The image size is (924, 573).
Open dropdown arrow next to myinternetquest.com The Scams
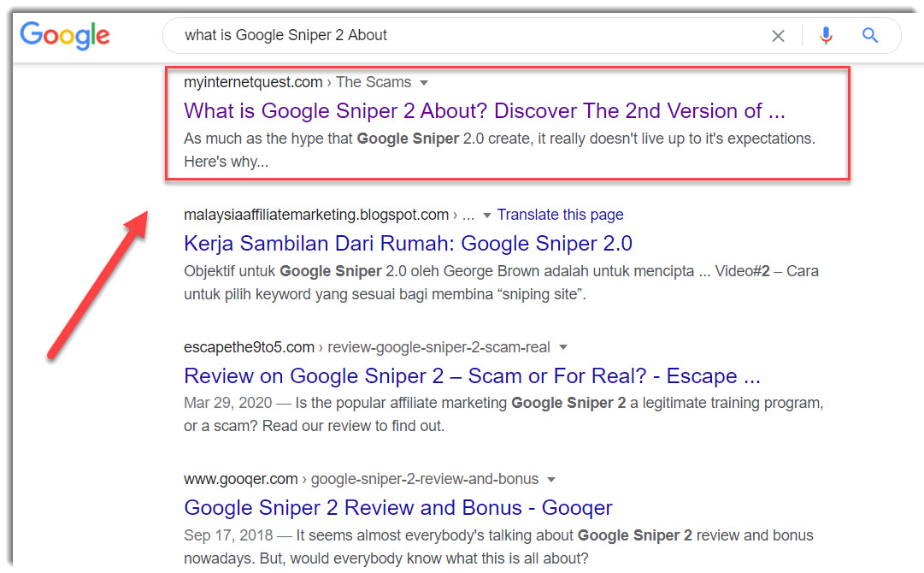(424, 83)
